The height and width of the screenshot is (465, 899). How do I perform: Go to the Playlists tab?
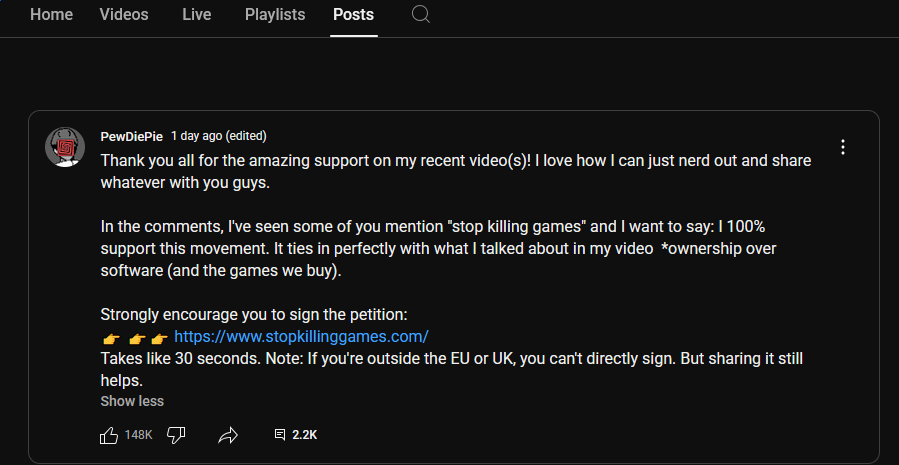[275, 15]
